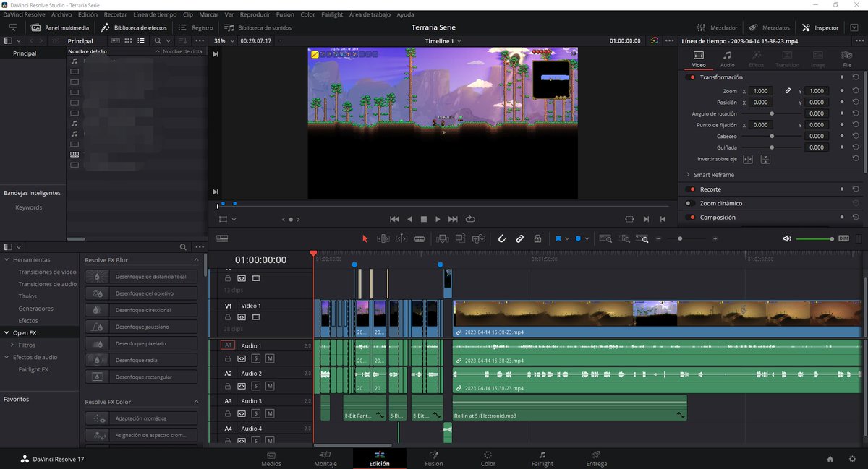Activate the Blade edit tool
This screenshot has width=868, height=469.
coord(419,238)
